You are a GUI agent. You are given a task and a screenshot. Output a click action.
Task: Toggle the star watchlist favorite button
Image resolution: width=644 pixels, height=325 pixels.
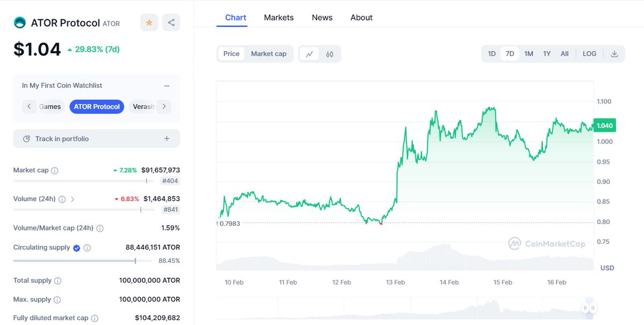[x=149, y=23]
